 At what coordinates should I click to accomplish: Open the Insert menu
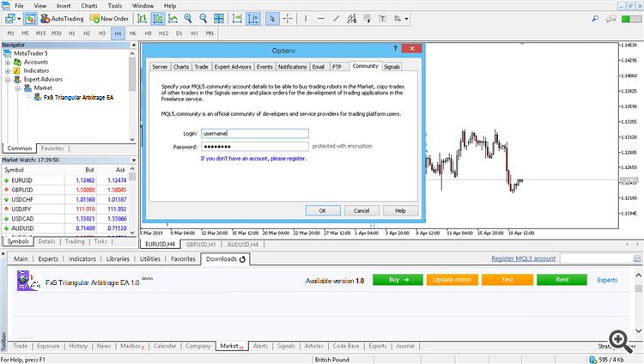pyautogui.click(x=64, y=6)
